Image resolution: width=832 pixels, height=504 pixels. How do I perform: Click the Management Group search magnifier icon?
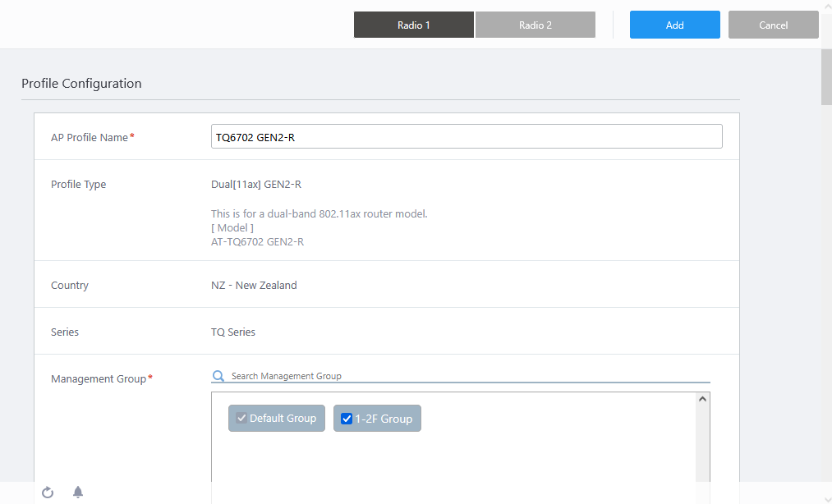(x=218, y=376)
